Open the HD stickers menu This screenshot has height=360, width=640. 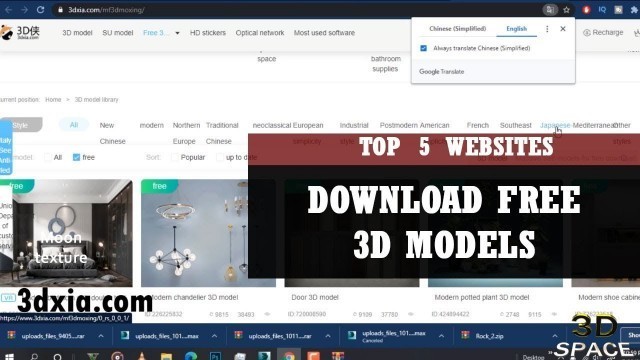click(207, 33)
